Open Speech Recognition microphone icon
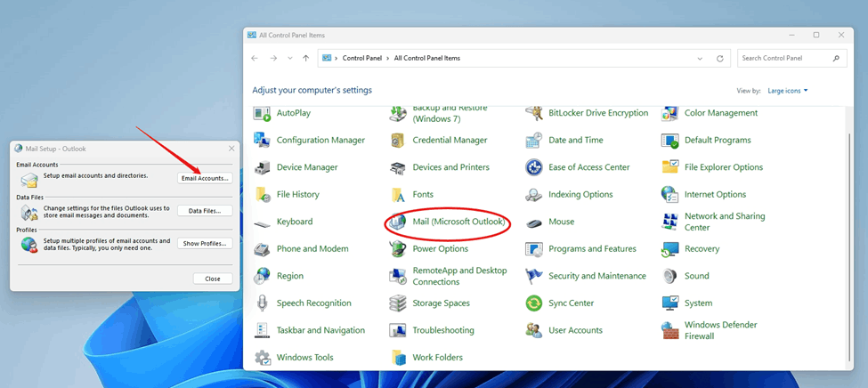Image resolution: width=868 pixels, height=388 pixels. [262, 303]
